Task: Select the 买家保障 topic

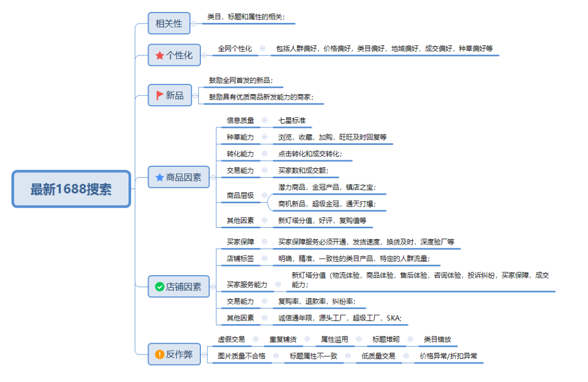Action: (241, 242)
